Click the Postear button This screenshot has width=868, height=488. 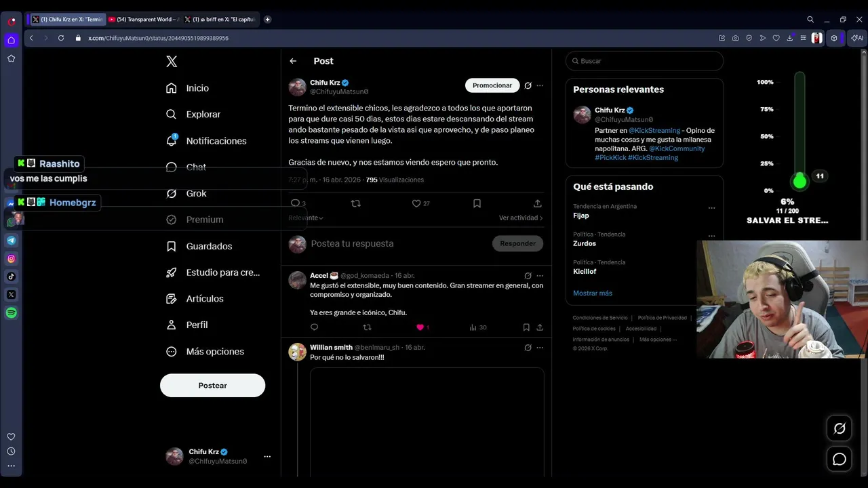[x=212, y=386]
